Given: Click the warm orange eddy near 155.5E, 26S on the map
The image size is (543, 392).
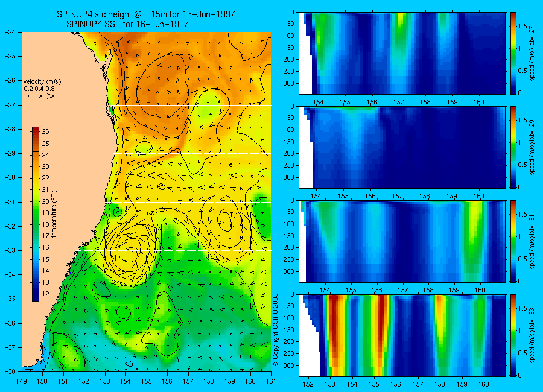Looking at the screenshot, I should (x=163, y=85).
